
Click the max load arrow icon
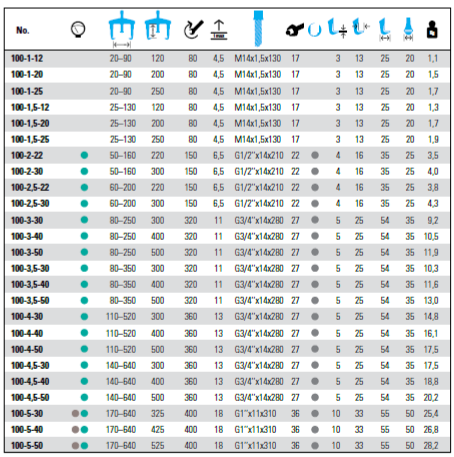tap(219, 30)
